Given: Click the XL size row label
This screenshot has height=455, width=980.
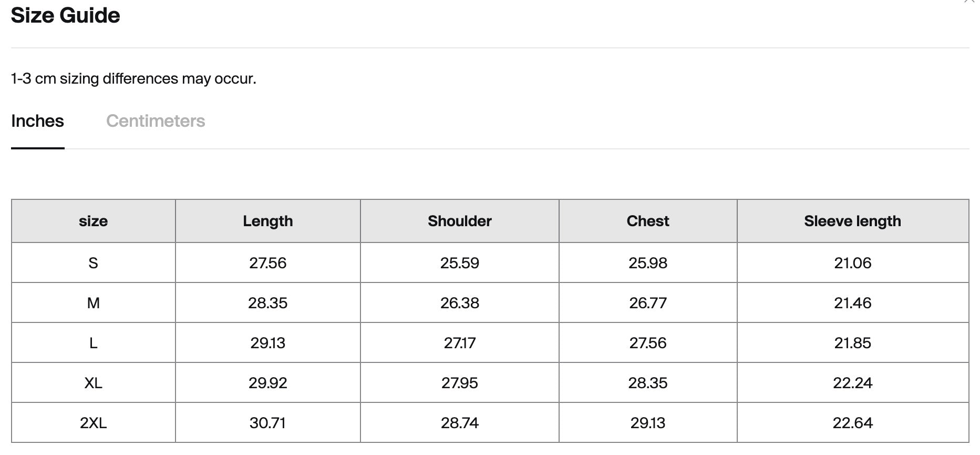Looking at the screenshot, I should coord(93,383).
